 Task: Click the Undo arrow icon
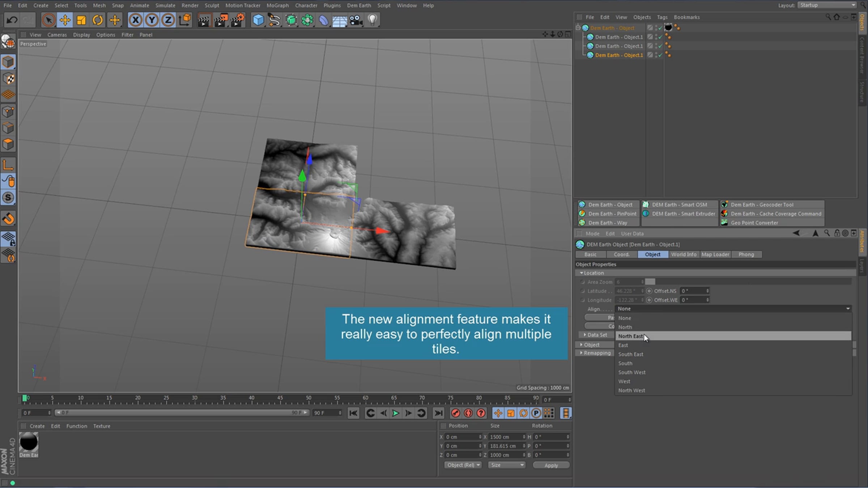coord(12,20)
